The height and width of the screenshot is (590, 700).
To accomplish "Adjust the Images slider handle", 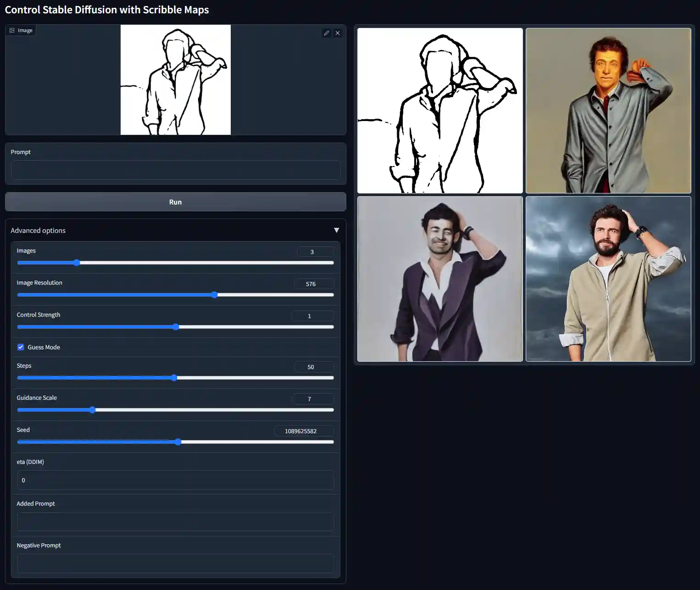I will [77, 263].
